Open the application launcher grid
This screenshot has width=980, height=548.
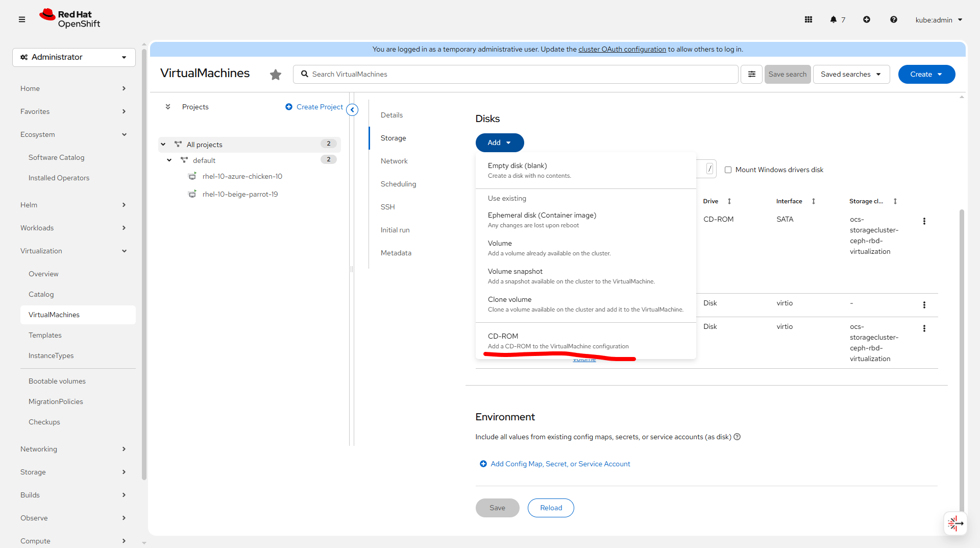808,19
